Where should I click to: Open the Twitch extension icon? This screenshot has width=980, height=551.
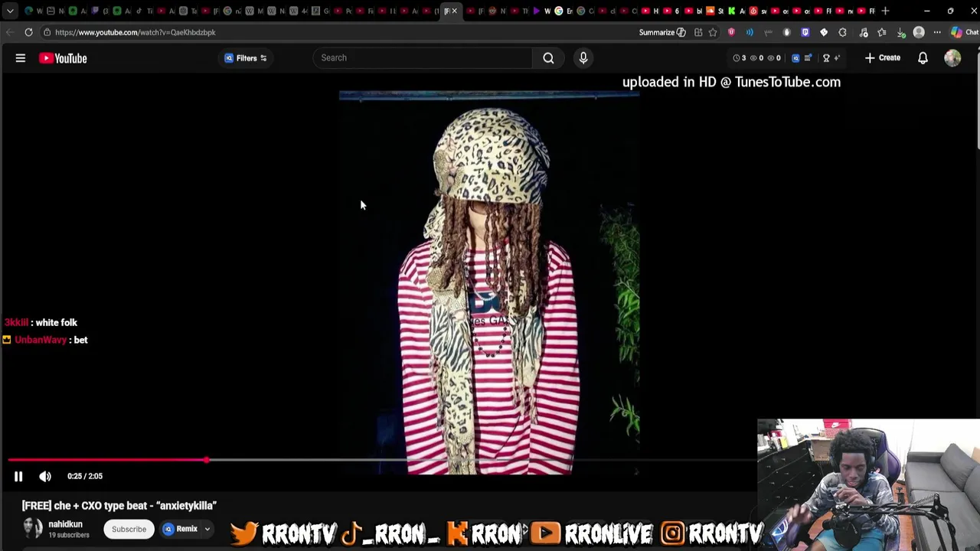coord(805,32)
